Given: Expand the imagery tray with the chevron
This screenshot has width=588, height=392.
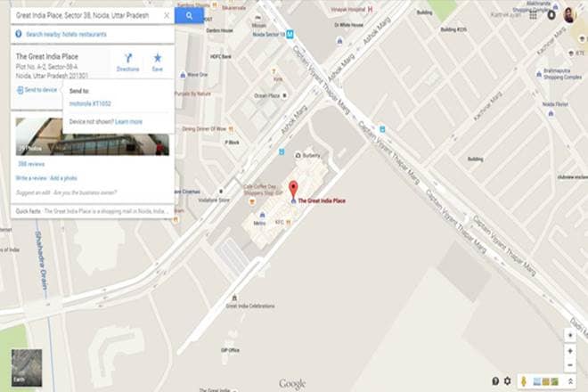Looking at the screenshot, I should [x=570, y=381].
